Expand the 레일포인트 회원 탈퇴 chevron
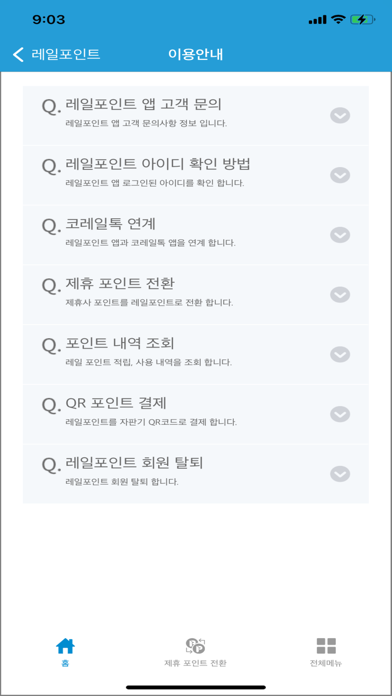Viewport: 392px width, 696px height. (x=340, y=474)
